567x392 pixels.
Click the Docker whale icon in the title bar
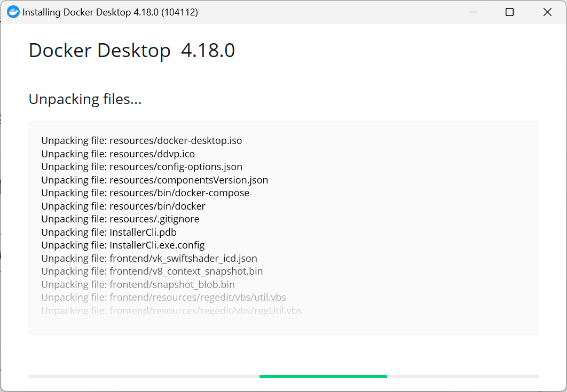[13, 12]
